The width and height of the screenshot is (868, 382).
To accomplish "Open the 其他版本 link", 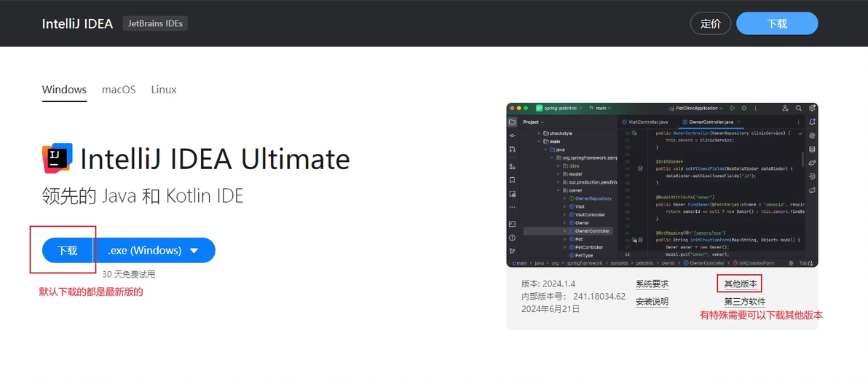I will pos(741,284).
